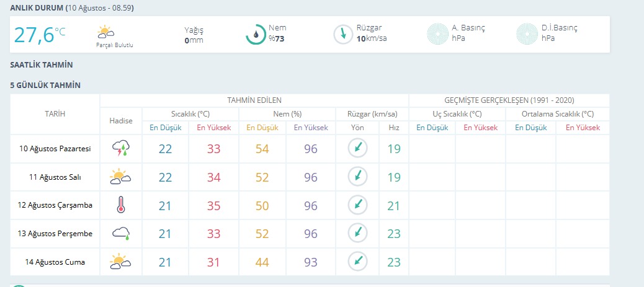Click the thunderstorm icon for 10 Ağustos Pazartesi

(x=121, y=148)
